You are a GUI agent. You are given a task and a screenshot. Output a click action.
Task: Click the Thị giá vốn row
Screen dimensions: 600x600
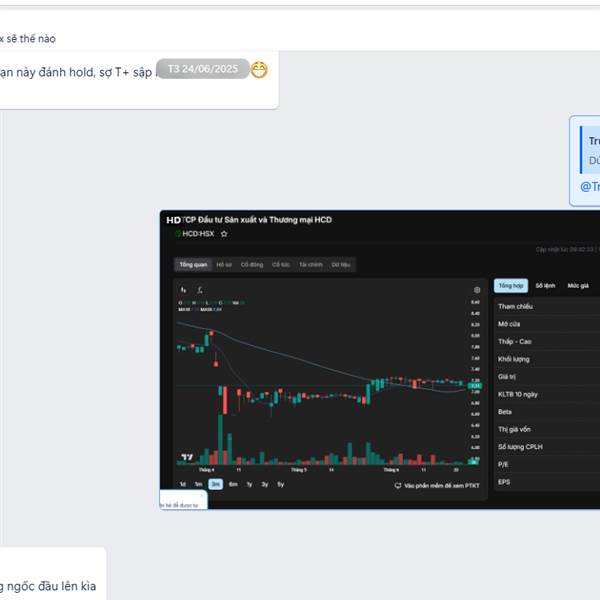pos(547,430)
